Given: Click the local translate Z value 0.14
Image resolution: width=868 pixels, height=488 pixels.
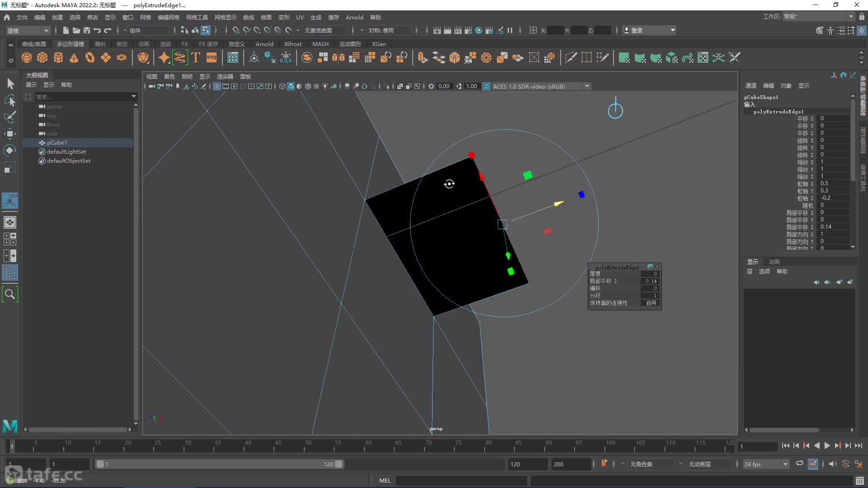Looking at the screenshot, I should tap(834, 227).
